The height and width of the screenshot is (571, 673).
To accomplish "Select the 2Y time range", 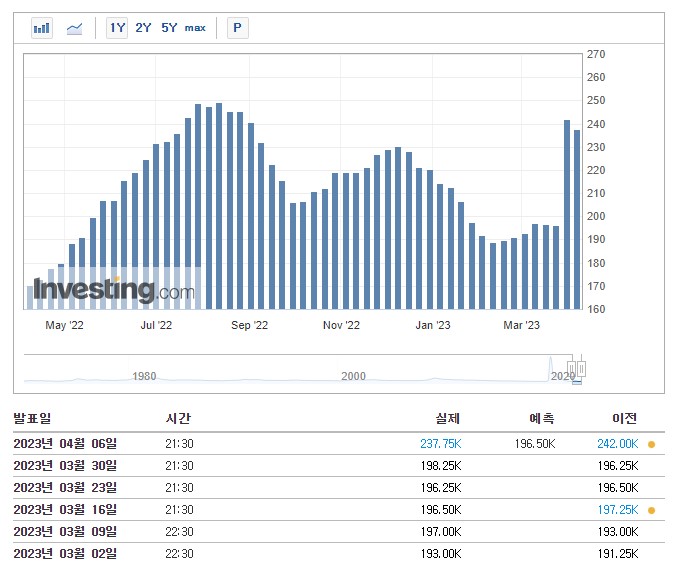I will coord(143,28).
